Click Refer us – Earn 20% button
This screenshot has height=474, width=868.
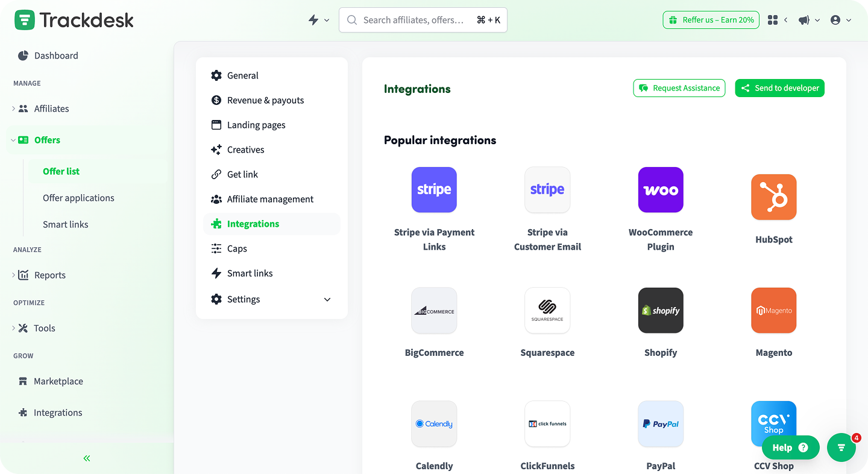click(x=711, y=20)
